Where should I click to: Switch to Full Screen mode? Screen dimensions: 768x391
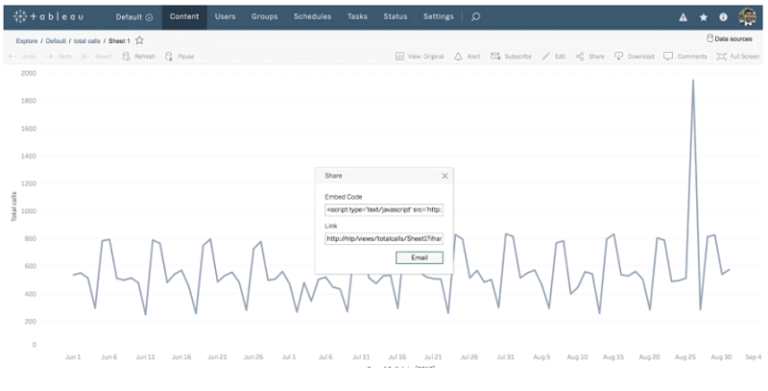pos(738,56)
